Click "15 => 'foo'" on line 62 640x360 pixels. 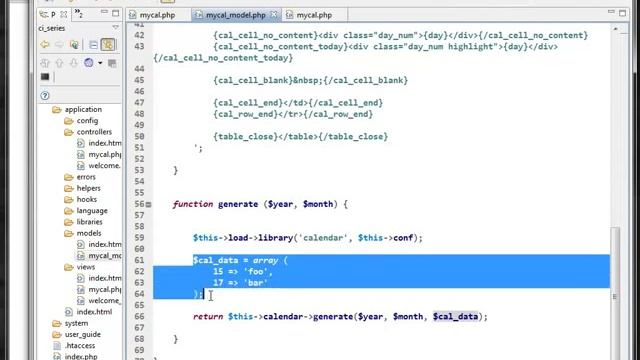pos(242,271)
